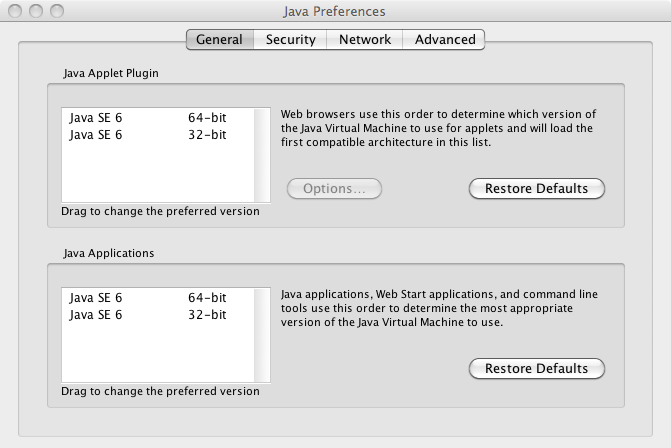Click the Java Applications section label
Viewport: 671px width, 448px height.
109,253
